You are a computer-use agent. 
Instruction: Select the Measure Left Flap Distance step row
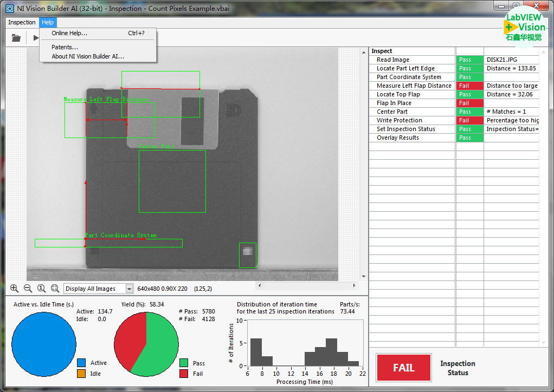click(414, 86)
